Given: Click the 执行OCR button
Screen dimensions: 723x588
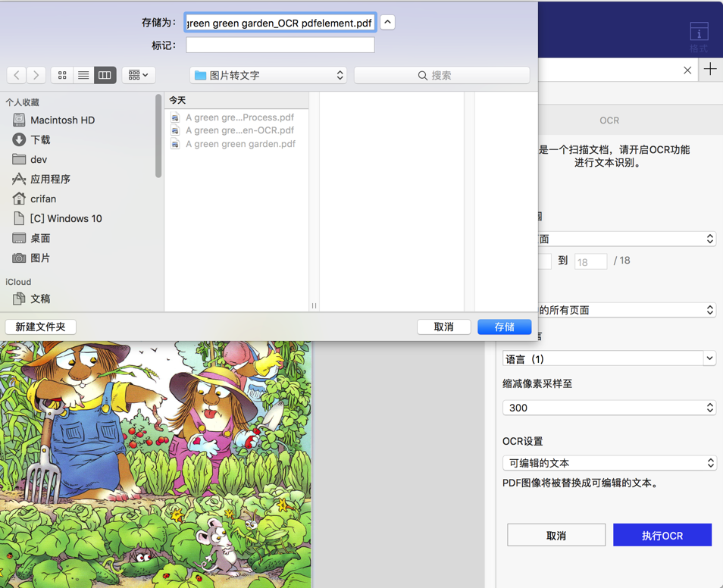Looking at the screenshot, I should click(662, 535).
